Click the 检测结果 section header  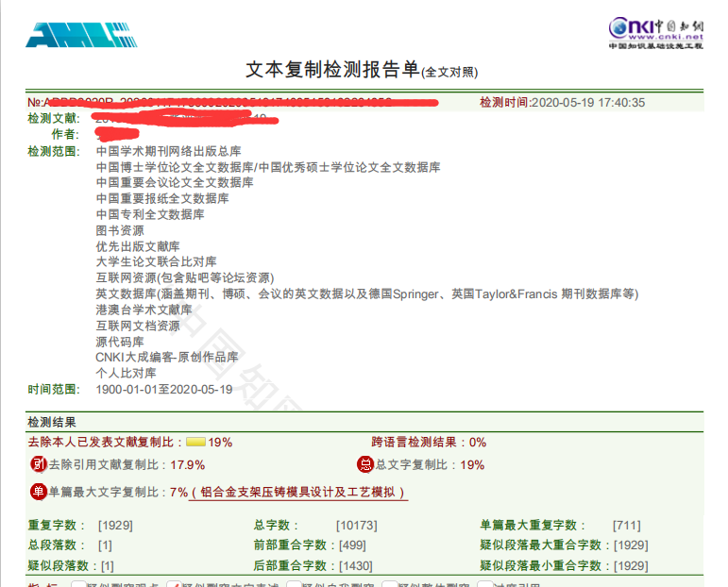pos(52,422)
